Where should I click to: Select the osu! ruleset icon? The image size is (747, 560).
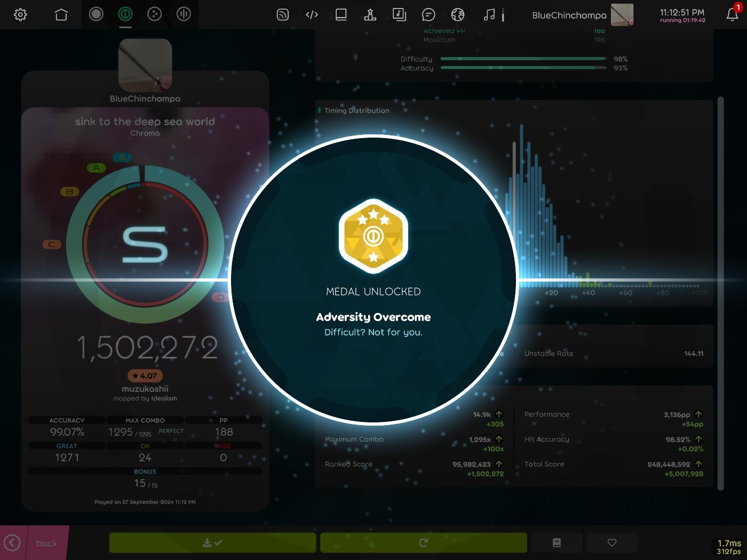point(96,14)
